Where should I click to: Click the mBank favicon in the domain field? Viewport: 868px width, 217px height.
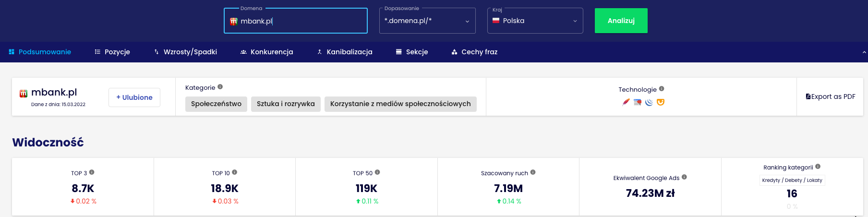point(234,21)
